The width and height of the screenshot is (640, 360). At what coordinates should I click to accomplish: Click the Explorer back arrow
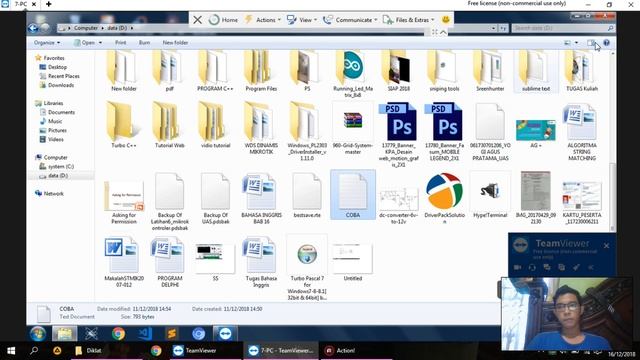tap(33, 28)
